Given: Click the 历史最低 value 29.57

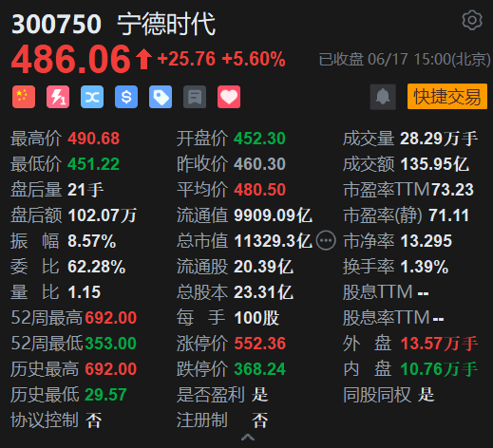Looking at the screenshot, I should click(105, 395).
